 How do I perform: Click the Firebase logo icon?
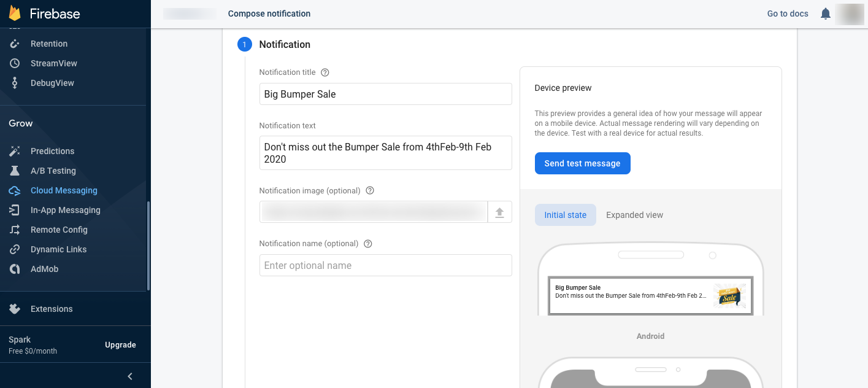[x=15, y=14]
